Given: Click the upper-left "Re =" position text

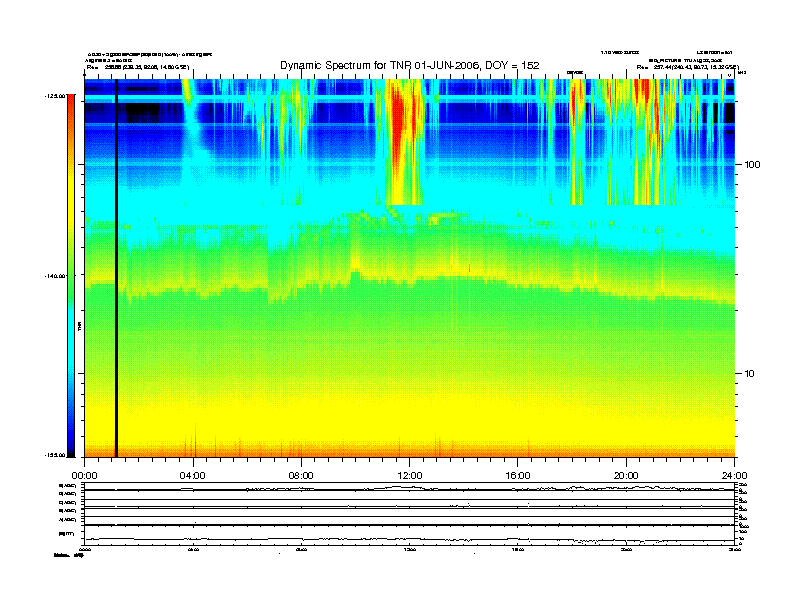Looking at the screenshot, I should 138,67.
